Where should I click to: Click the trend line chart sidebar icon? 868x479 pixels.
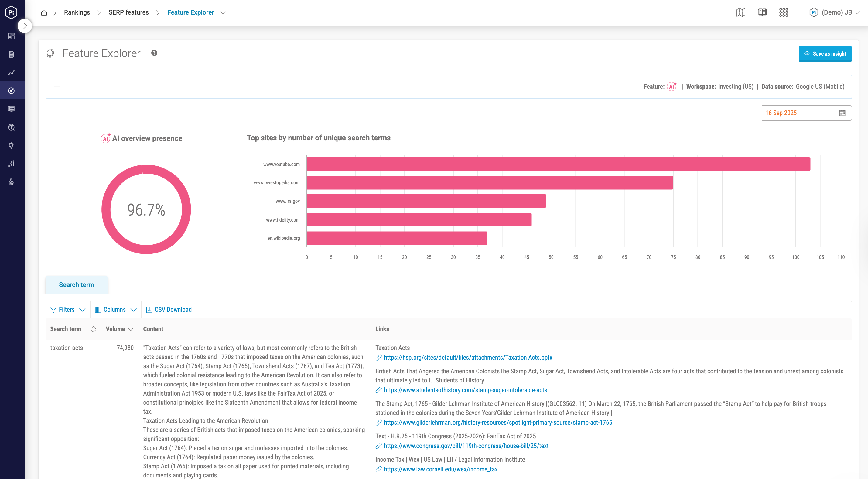click(x=11, y=73)
